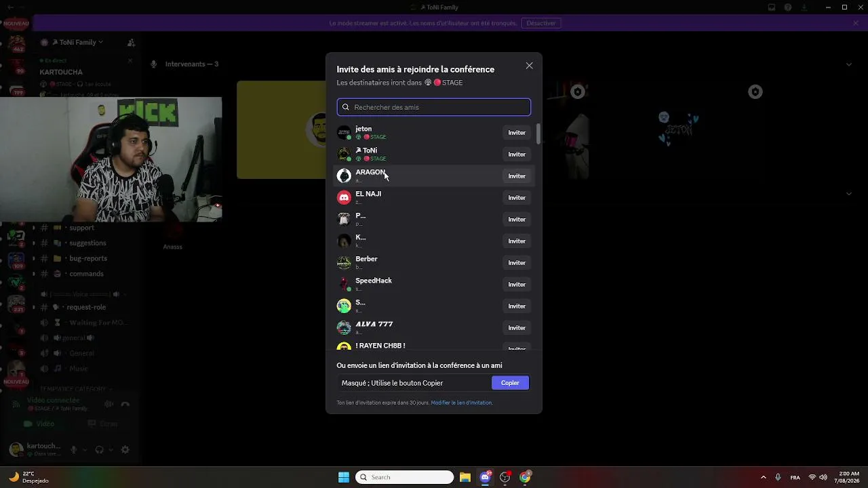Screen dimensions: 868x488
Task: Invite jeton to the conference
Action: click(x=517, y=133)
